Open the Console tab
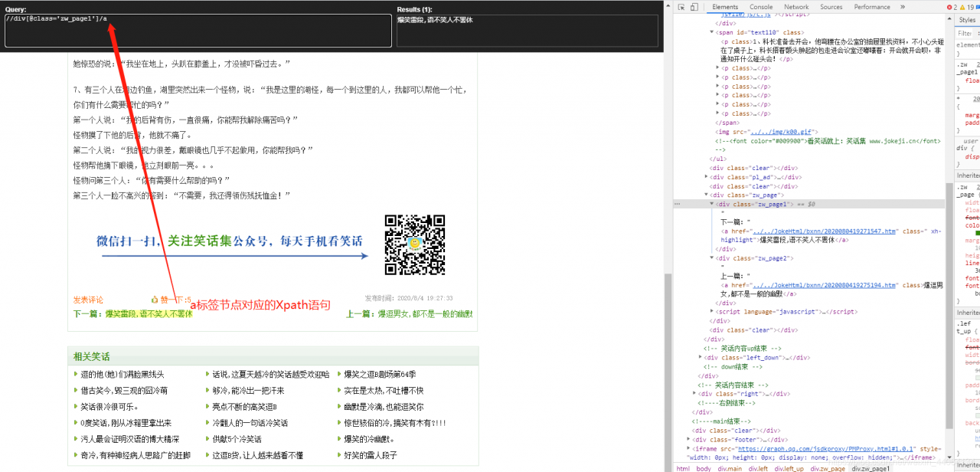This screenshot has width=980, height=472. 761,7
